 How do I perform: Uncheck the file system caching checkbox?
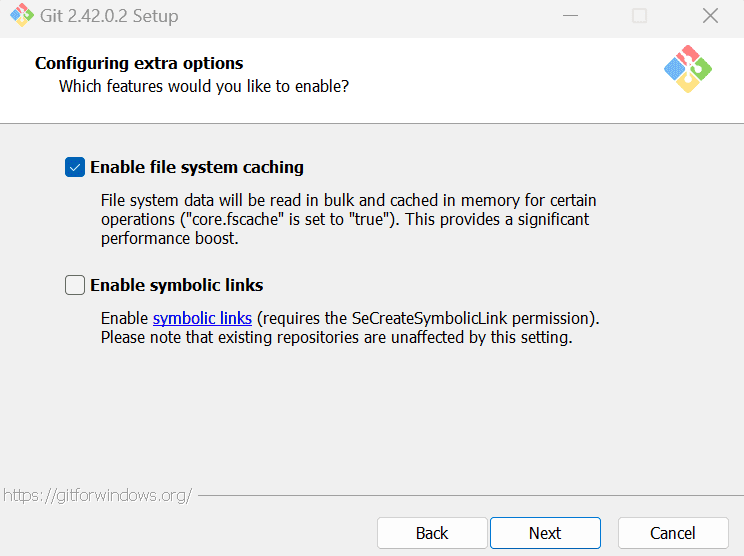(x=75, y=167)
